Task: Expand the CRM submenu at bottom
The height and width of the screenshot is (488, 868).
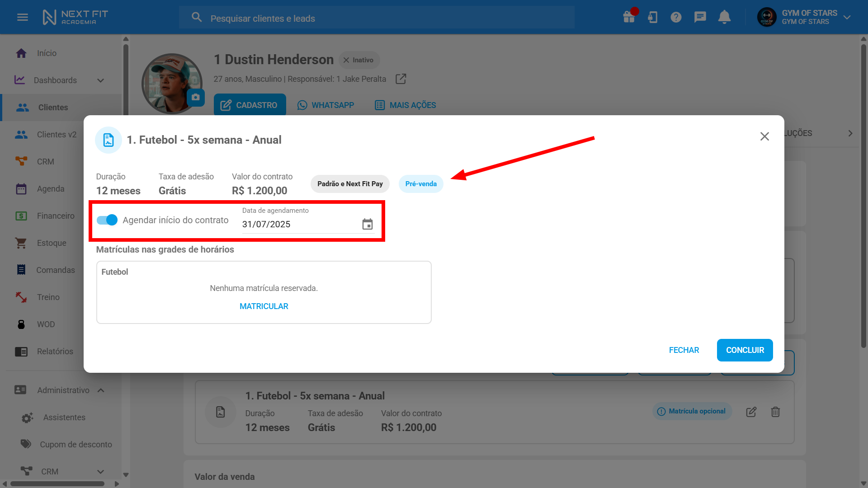Action: tap(100, 471)
